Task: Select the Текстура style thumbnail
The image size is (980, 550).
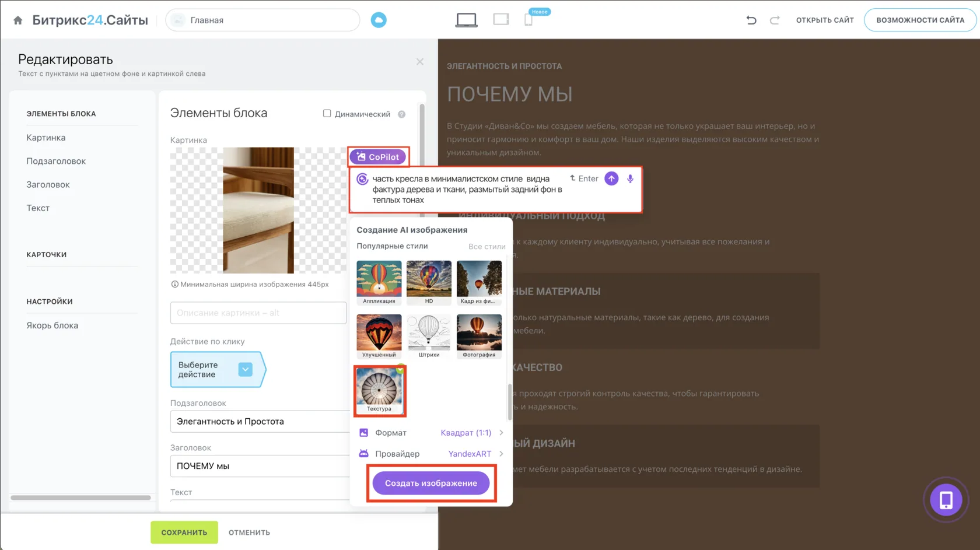Action: click(379, 390)
